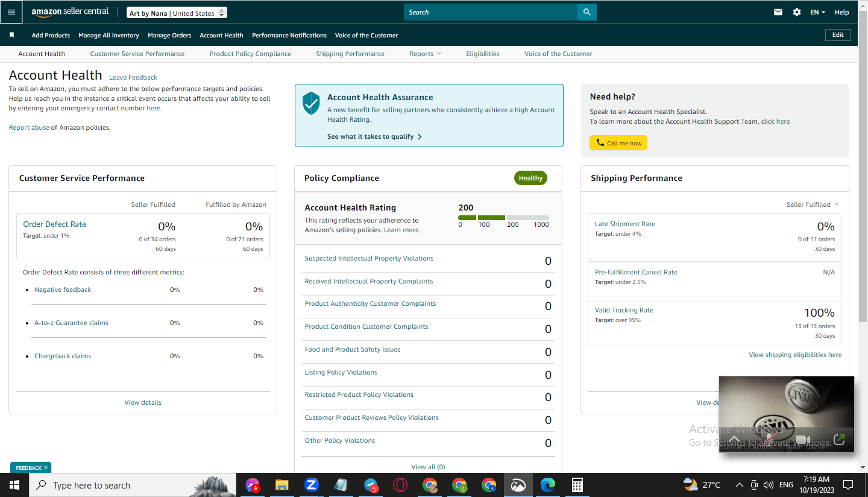The height and width of the screenshot is (497, 868).
Task: Click the Seller Central search field
Action: (x=490, y=12)
